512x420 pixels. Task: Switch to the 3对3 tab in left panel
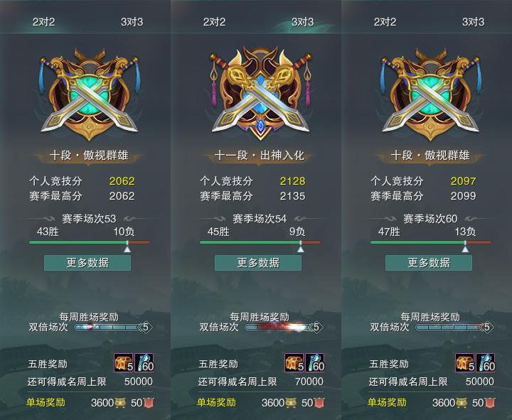point(132,22)
